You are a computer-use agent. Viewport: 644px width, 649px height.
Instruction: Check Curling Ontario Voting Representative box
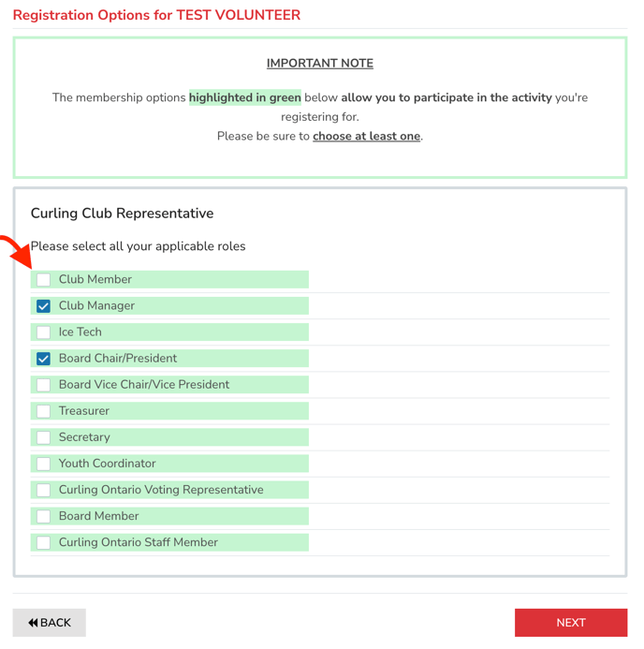click(x=44, y=490)
